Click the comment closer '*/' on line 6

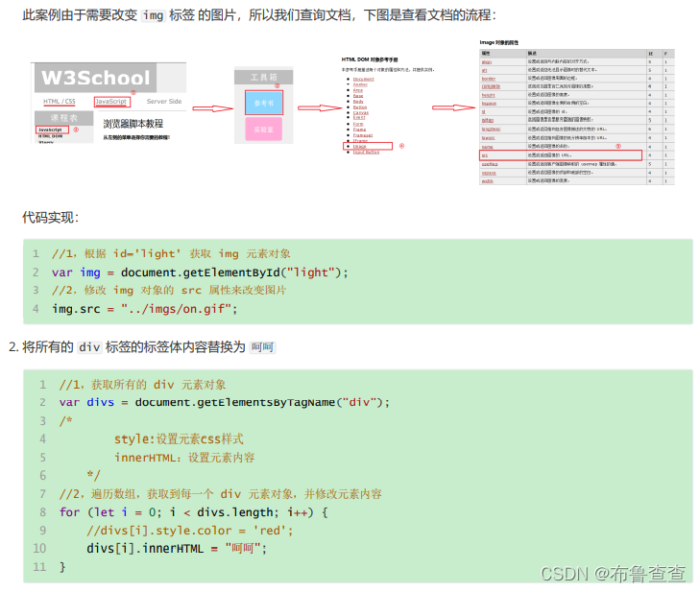[x=94, y=475]
